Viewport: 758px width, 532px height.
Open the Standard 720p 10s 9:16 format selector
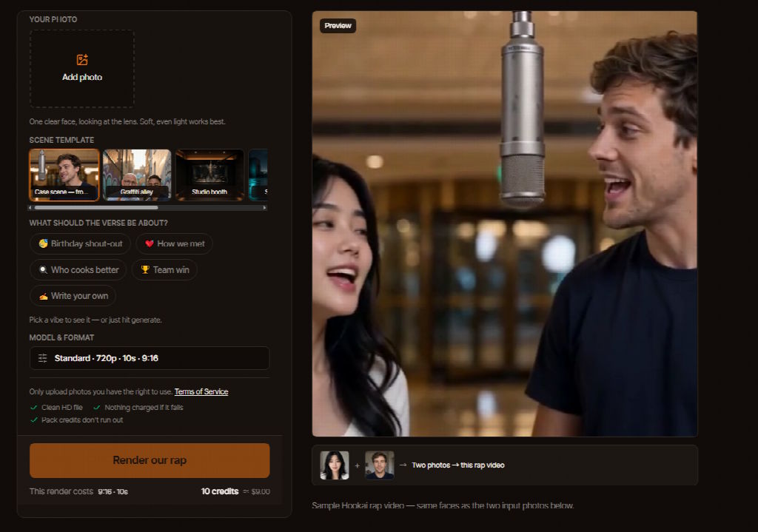pyautogui.click(x=150, y=358)
